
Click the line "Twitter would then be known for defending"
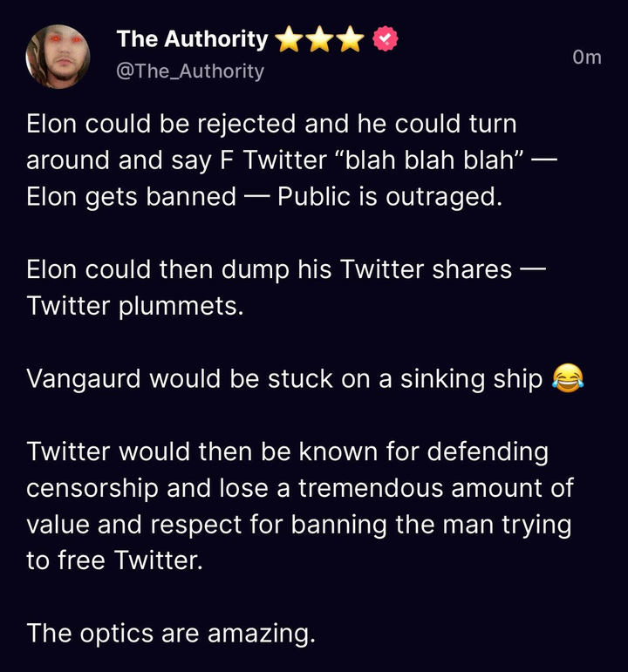[288, 452]
